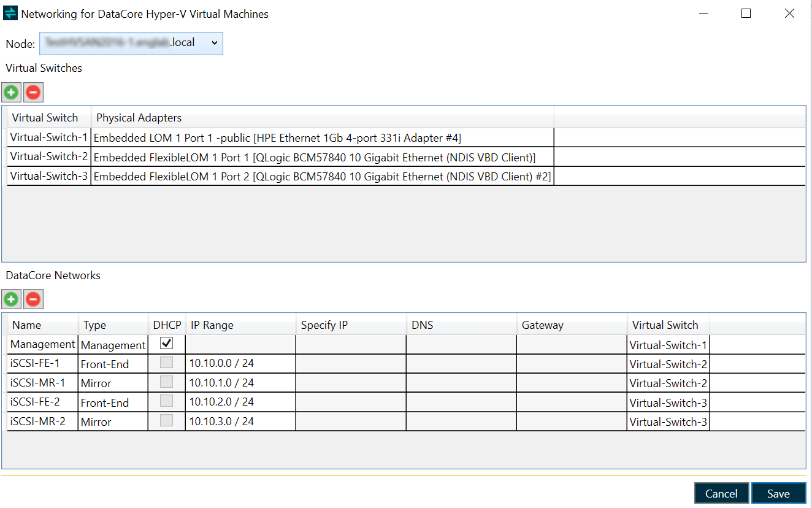Click the DHCP column header
The image size is (812, 508).
click(x=167, y=325)
